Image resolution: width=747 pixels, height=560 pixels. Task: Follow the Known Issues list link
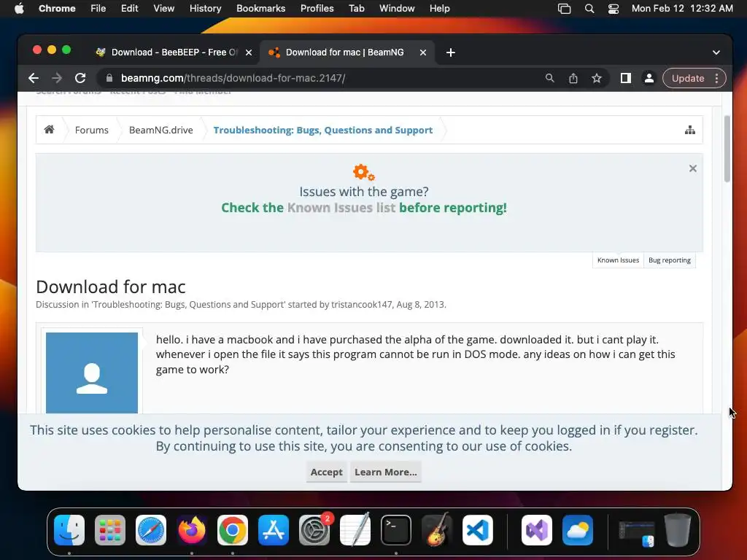(341, 208)
